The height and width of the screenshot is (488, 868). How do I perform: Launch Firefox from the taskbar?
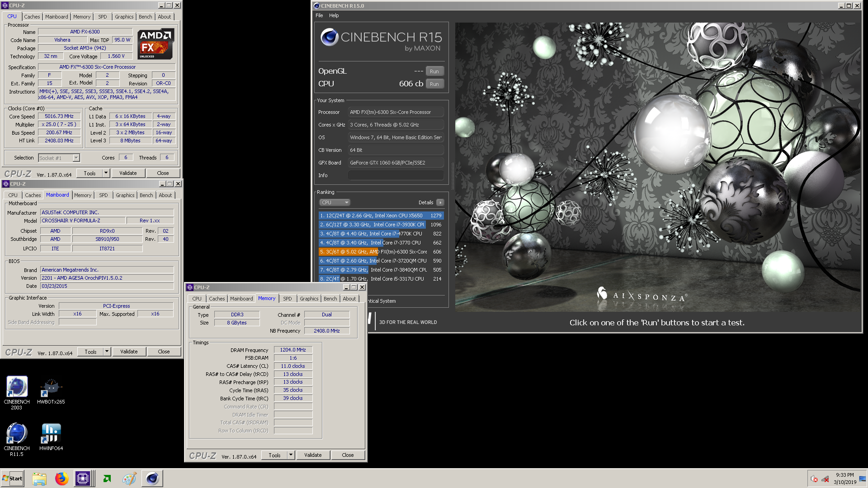point(61,479)
